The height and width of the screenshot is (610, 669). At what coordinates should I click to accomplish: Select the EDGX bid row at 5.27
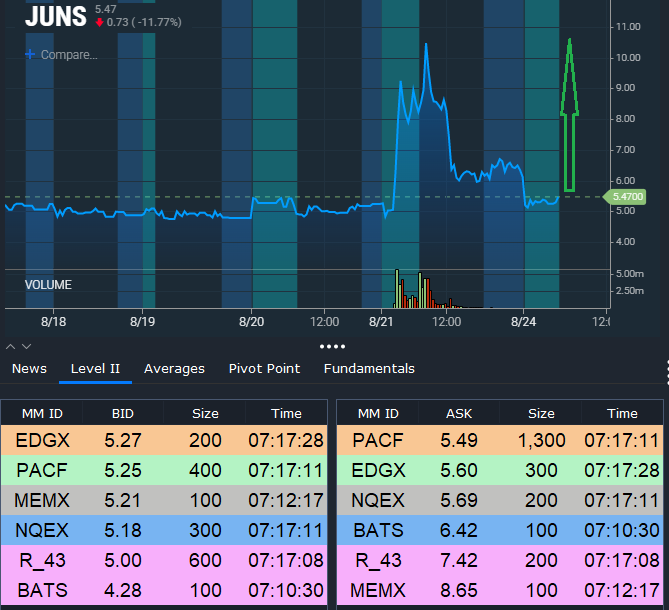164,440
